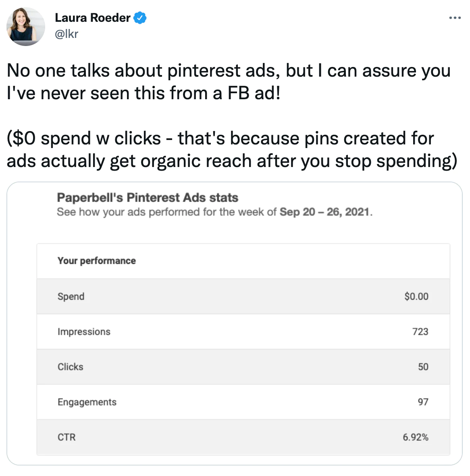Open the @lkr handle link
The width and height of the screenshot is (470, 476).
(67, 34)
